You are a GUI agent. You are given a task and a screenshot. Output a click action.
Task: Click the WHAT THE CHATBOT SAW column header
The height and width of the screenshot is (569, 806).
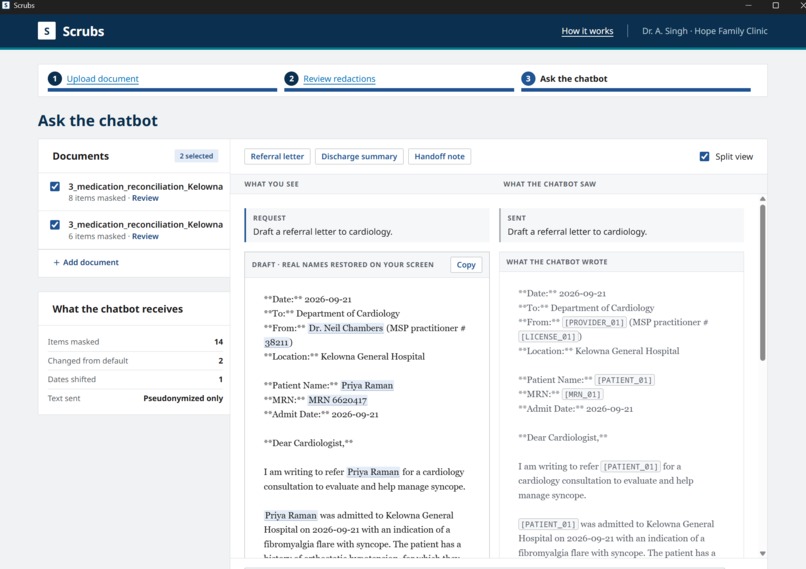549,184
